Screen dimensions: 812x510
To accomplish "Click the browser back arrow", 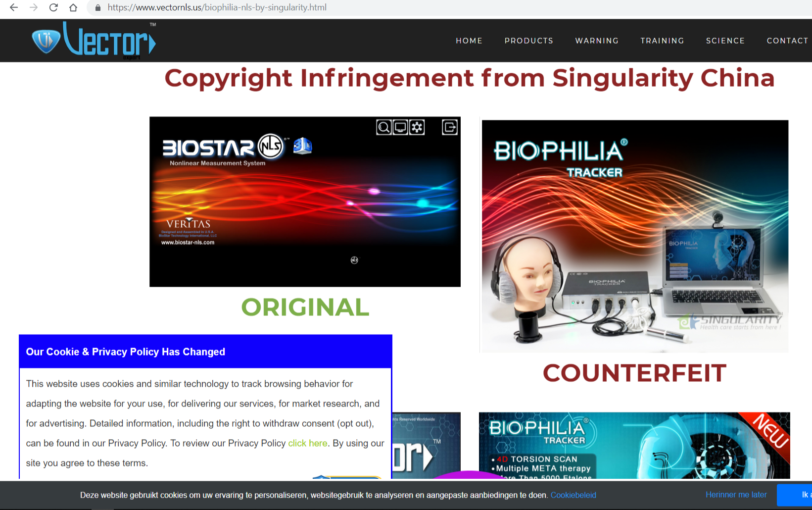I will point(14,7).
